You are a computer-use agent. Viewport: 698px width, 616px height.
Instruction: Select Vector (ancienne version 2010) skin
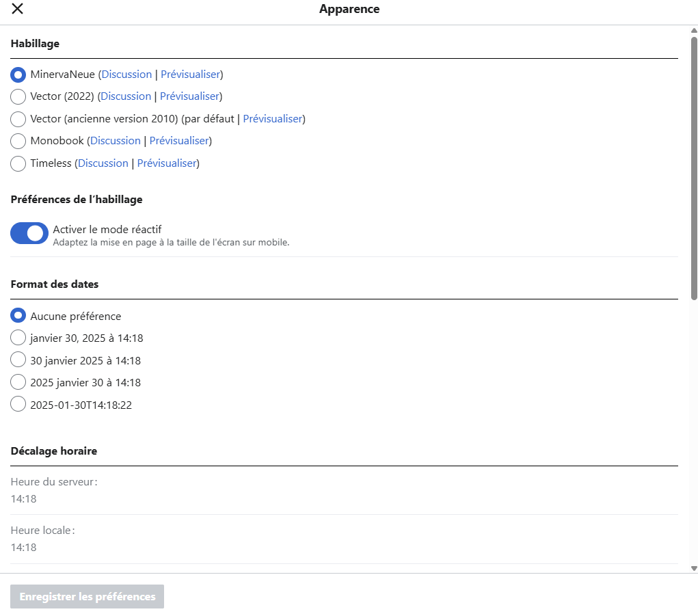coord(18,119)
